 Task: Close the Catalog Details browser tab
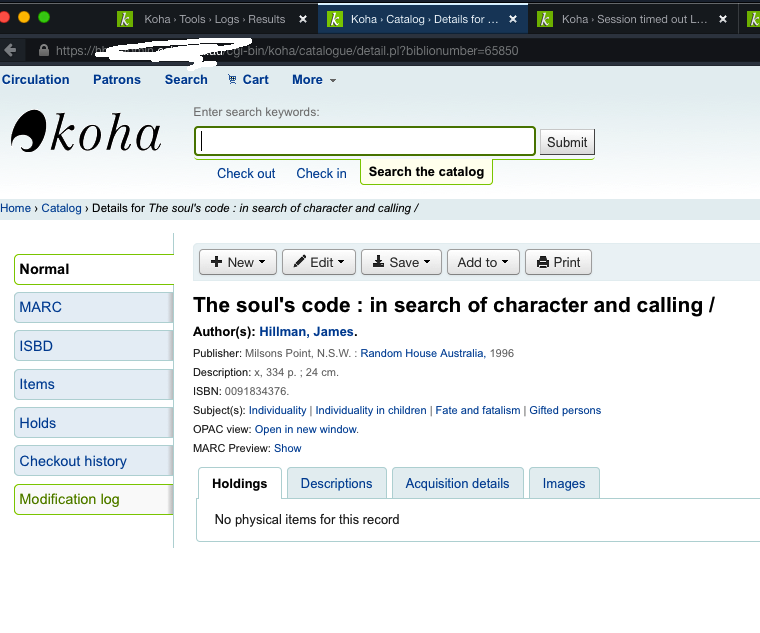point(513,19)
